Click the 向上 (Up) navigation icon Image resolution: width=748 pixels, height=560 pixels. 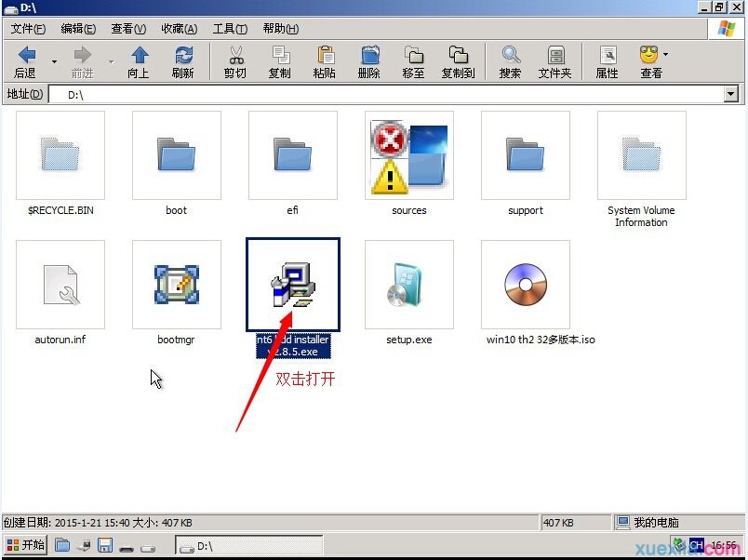138,60
